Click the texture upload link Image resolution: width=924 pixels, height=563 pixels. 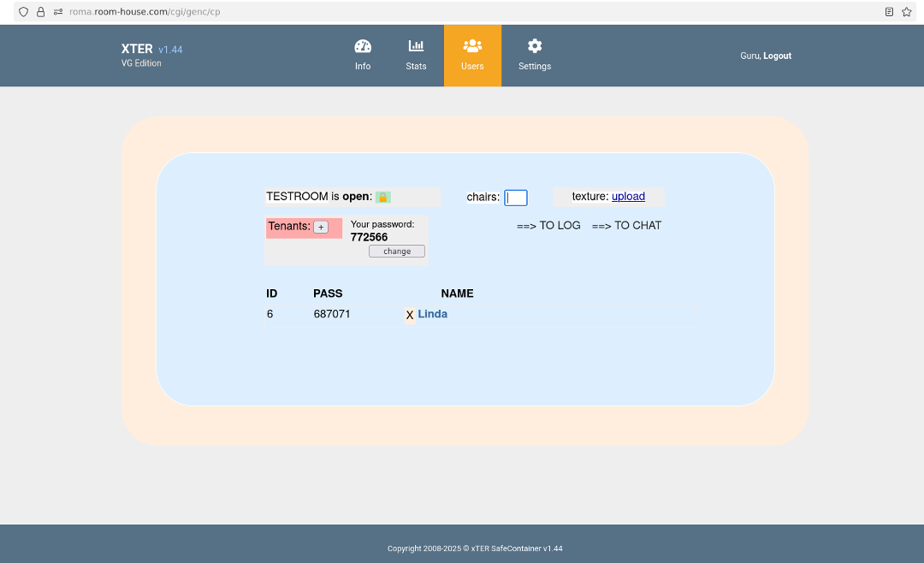coord(628,197)
